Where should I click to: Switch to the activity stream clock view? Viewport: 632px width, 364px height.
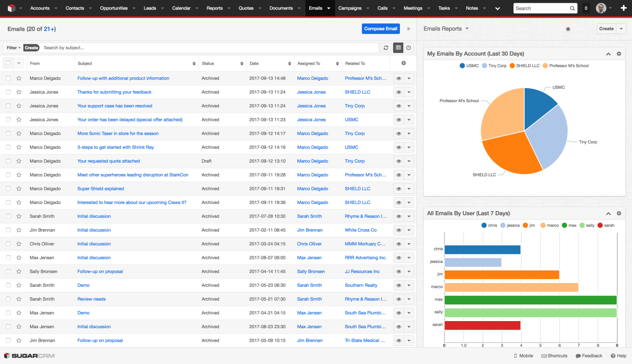(x=409, y=48)
